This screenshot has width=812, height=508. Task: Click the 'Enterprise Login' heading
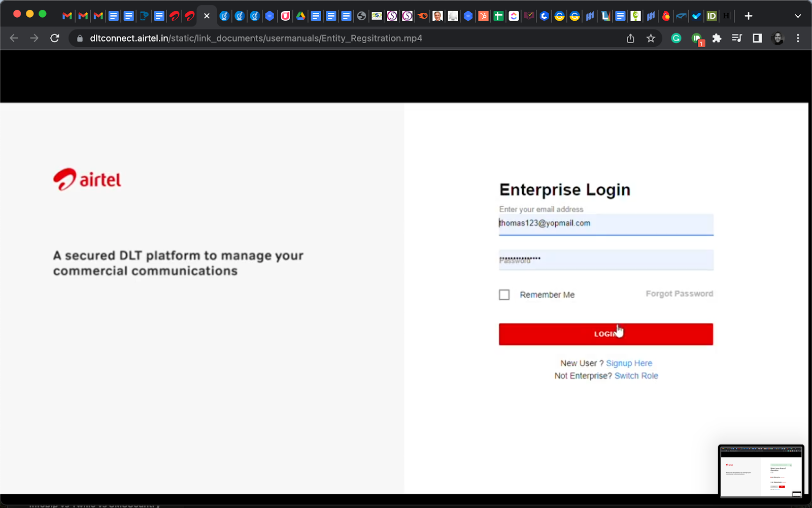(x=565, y=189)
